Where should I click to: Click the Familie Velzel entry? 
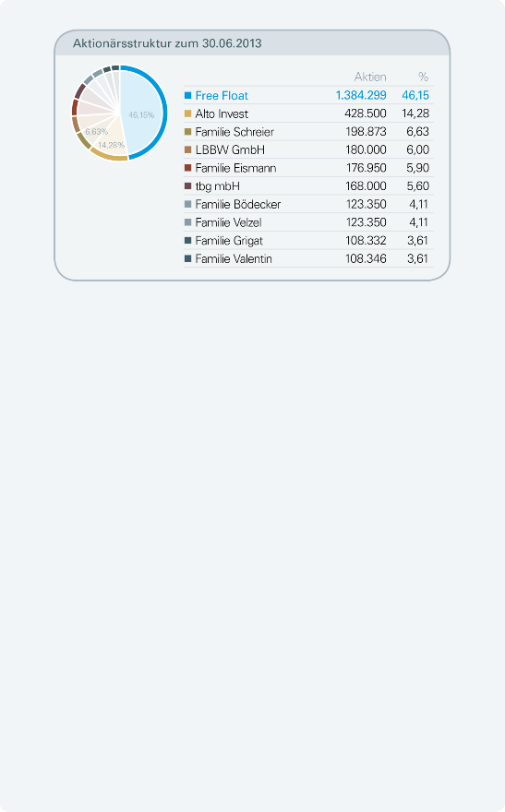coord(228,222)
